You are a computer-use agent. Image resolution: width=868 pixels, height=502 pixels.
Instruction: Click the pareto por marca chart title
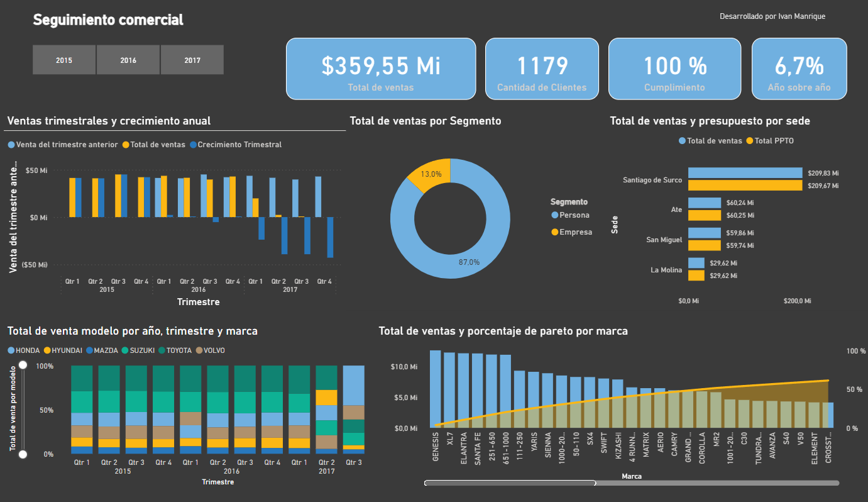(503, 331)
